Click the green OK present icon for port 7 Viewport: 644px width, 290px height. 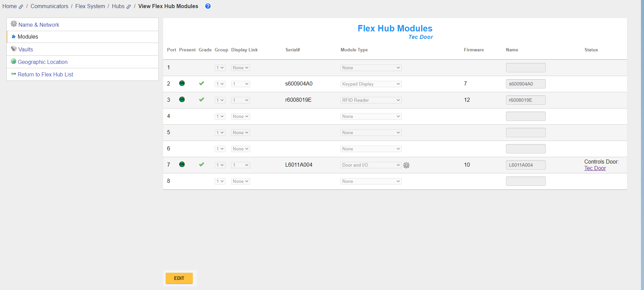coord(182,165)
